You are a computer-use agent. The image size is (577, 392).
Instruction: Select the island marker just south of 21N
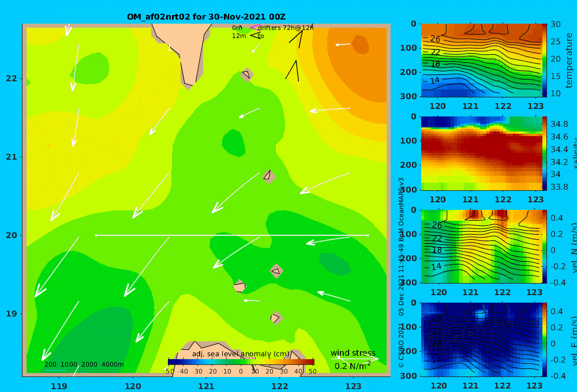pos(269,176)
